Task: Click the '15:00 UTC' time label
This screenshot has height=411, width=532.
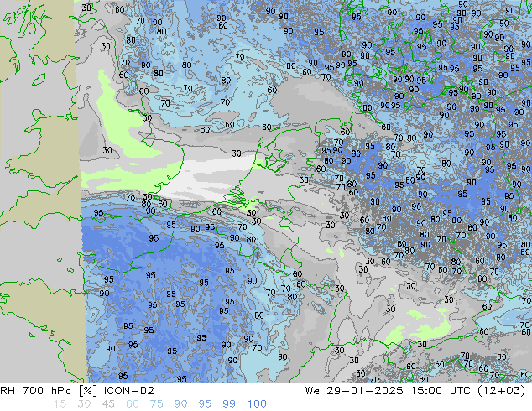Action: pos(441,391)
